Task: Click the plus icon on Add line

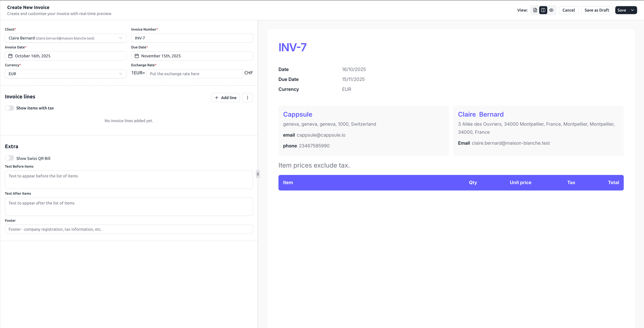Action: click(x=217, y=97)
